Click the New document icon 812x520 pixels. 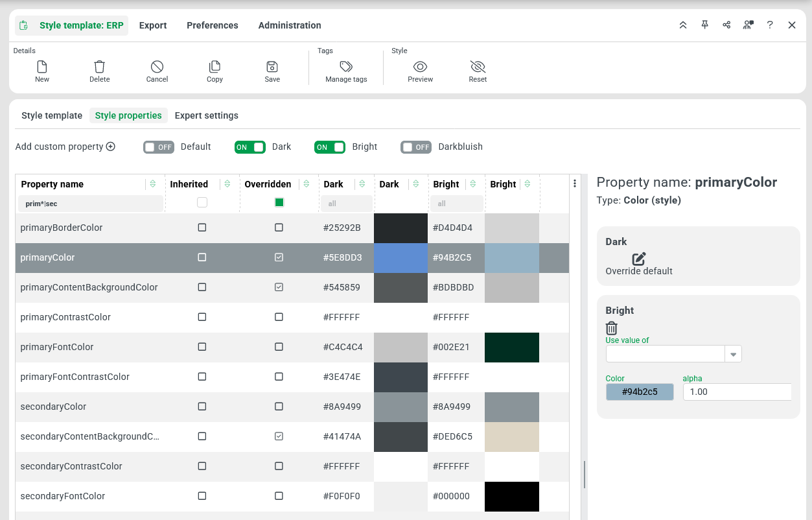point(42,67)
